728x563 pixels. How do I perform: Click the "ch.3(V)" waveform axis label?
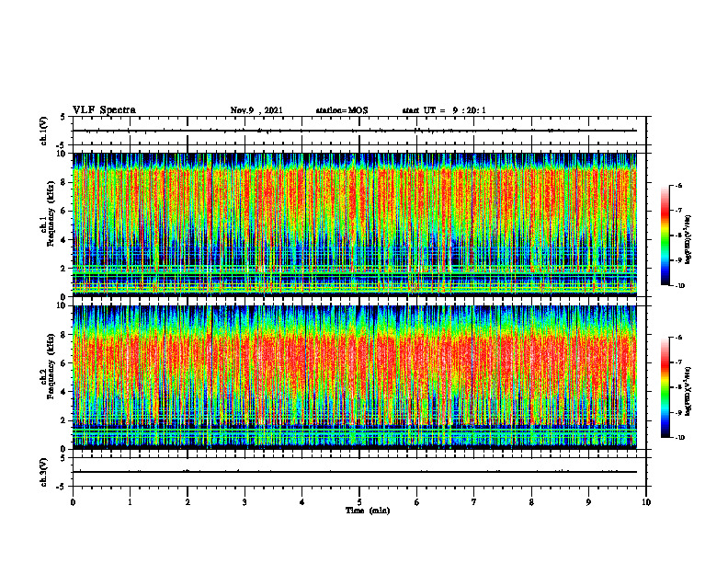(x=44, y=472)
